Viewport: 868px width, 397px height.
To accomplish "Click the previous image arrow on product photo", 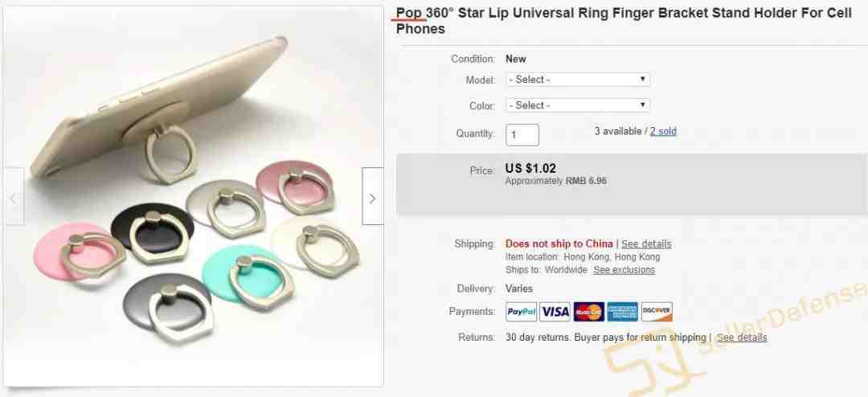I will pyautogui.click(x=14, y=197).
